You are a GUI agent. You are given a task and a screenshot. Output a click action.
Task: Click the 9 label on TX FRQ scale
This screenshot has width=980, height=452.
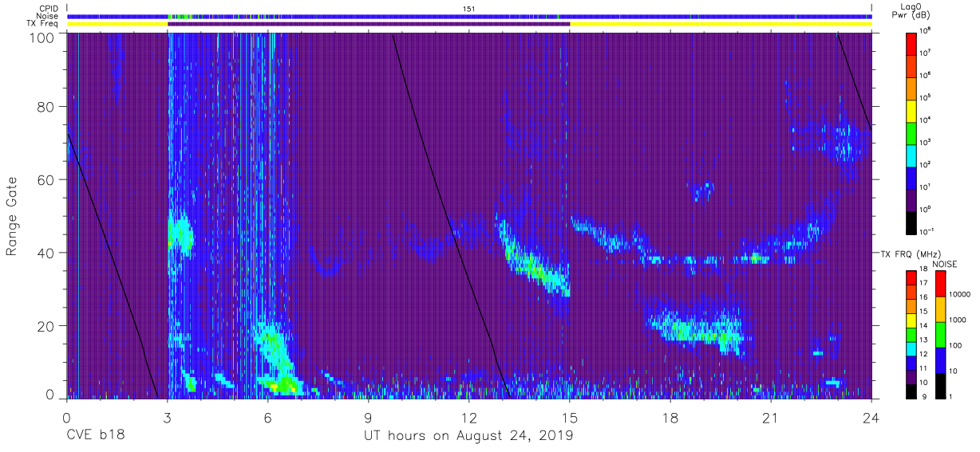(x=926, y=396)
